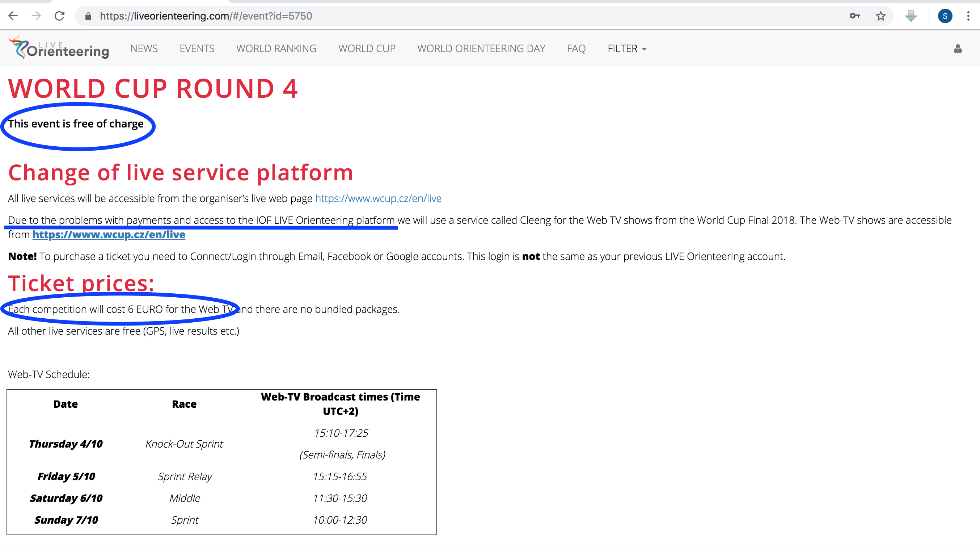The width and height of the screenshot is (980, 549).
Task: Click the browser back arrow
Action: (13, 16)
